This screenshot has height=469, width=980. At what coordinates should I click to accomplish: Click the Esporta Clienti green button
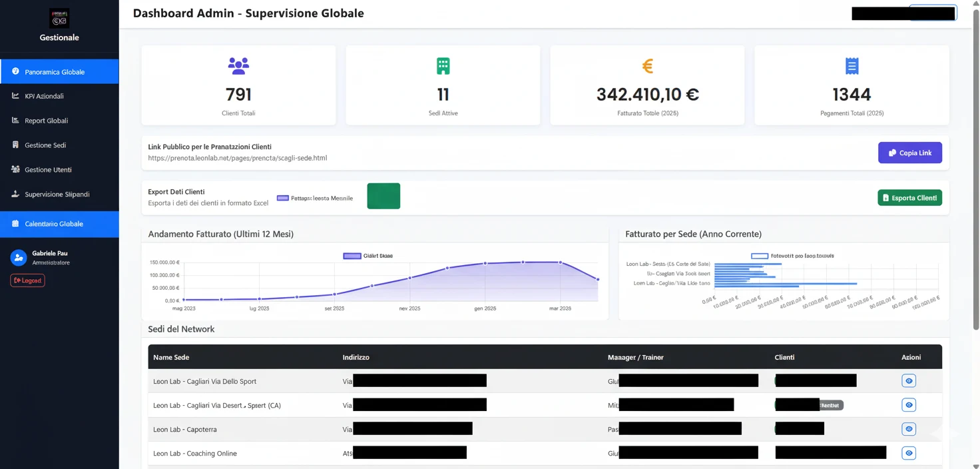tap(909, 197)
